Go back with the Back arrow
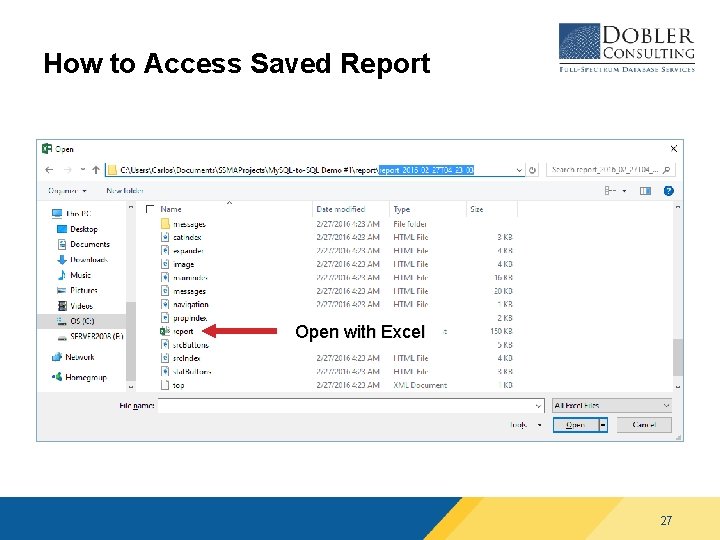This screenshot has width=720, height=540. click(49, 170)
